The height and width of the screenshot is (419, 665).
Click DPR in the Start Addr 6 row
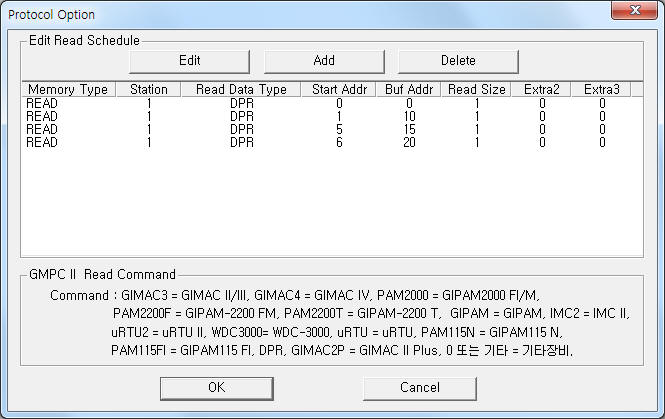pyautogui.click(x=242, y=142)
